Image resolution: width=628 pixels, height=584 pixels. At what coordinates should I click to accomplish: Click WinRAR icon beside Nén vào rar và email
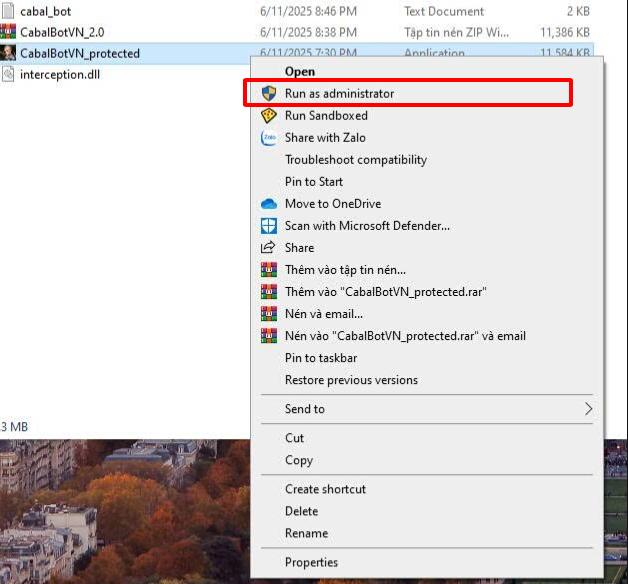(x=269, y=336)
